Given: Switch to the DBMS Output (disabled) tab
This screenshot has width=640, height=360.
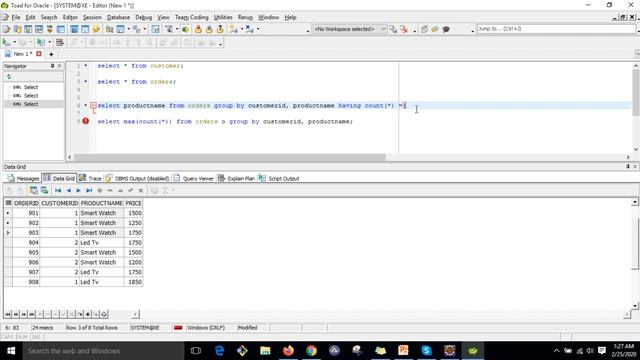Looking at the screenshot, I should tap(138, 178).
